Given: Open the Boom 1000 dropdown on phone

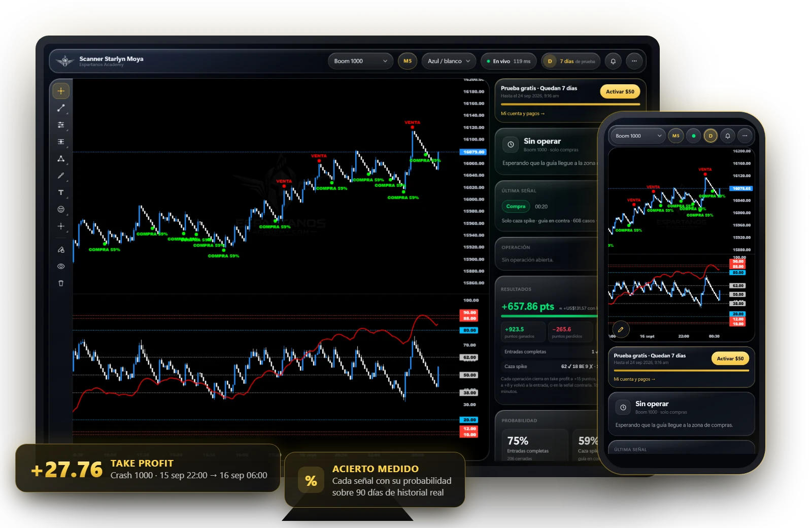Looking at the screenshot, I should pyautogui.click(x=637, y=136).
